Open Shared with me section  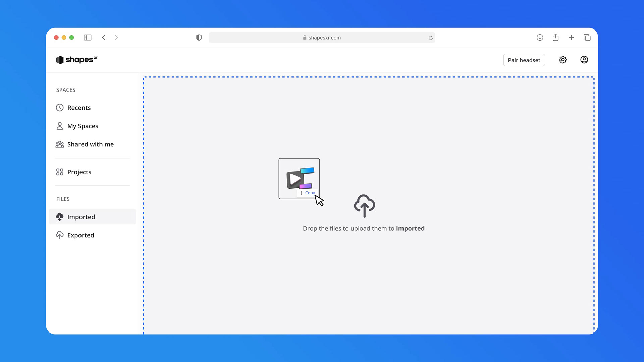(x=92, y=144)
